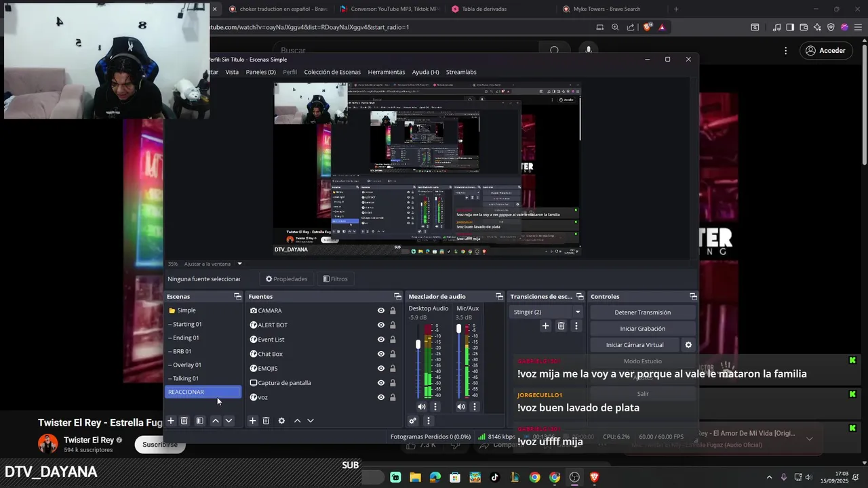868x488 pixels.
Task: Open the preview zoom scale dropdown arrow
Action: click(x=239, y=264)
